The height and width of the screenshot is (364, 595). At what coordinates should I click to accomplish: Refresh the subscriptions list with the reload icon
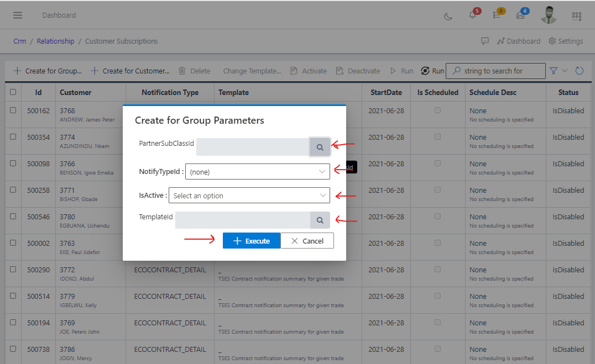tap(580, 71)
